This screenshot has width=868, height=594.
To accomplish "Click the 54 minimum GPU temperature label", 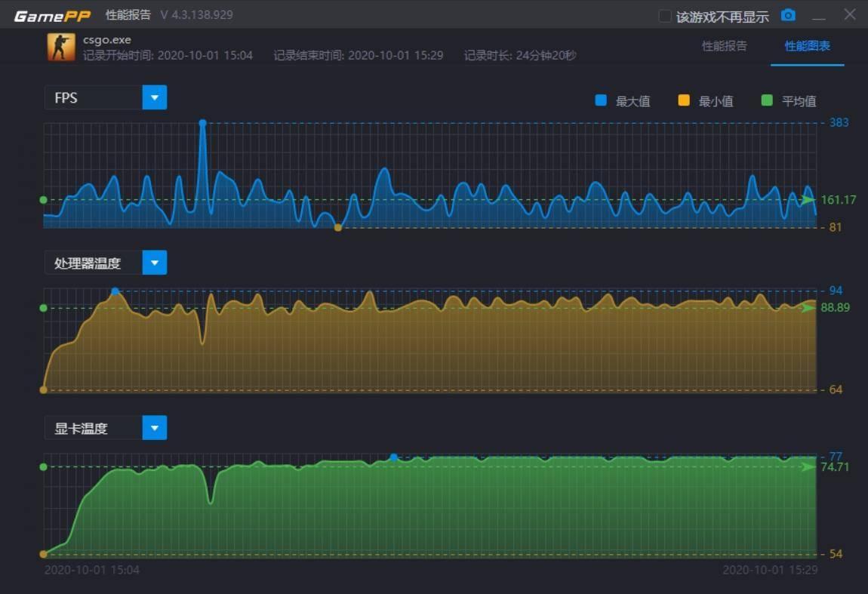I will tap(836, 554).
